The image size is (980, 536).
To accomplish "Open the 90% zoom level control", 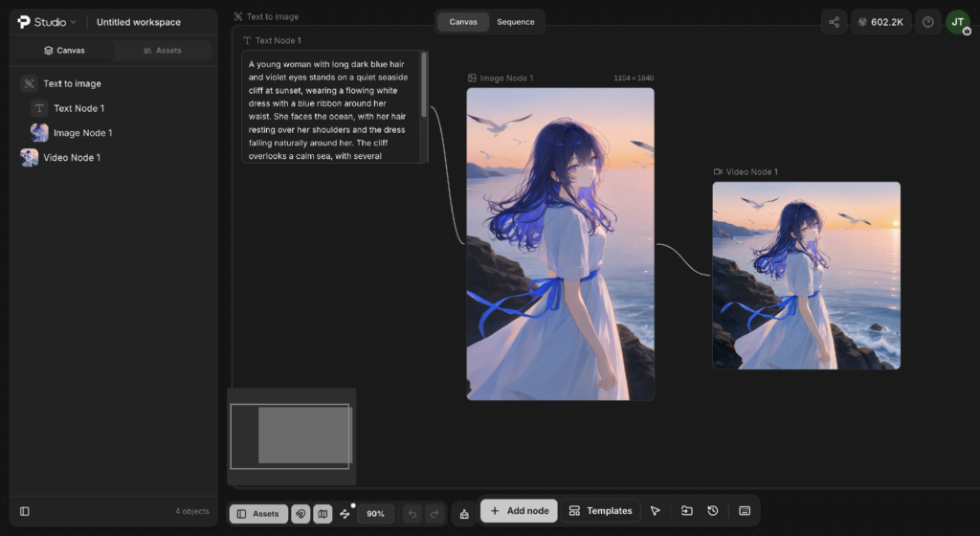I will tap(375, 514).
